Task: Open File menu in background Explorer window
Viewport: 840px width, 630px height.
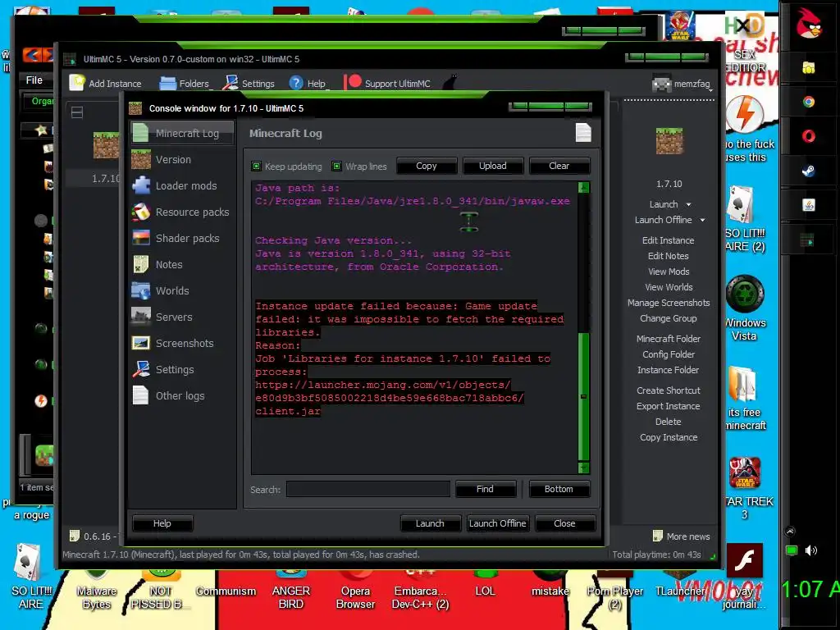Action: coord(34,80)
